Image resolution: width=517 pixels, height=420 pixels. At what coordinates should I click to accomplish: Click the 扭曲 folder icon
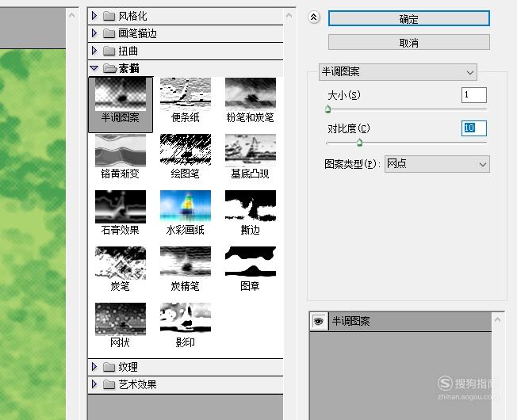tap(109, 51)
